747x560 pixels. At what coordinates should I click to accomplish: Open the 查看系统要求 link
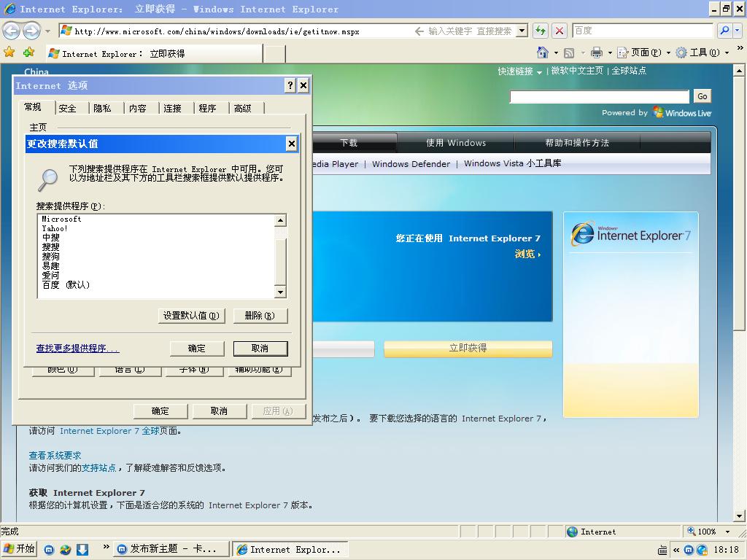point(55,456)
